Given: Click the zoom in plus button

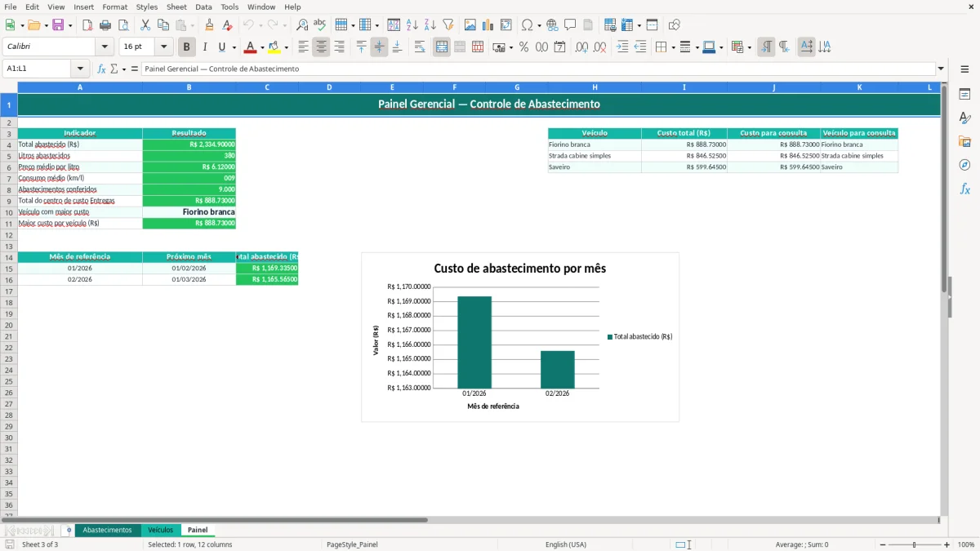Looking at the screenshot, I should [947, 544].
